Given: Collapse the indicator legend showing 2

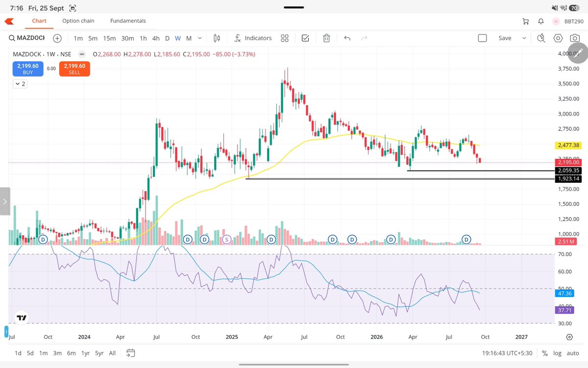Looking at the screenshot, I should pyautogui.click(x=20, y=84).
